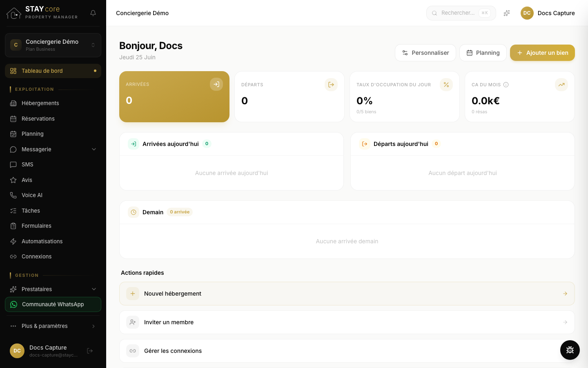Click the Départs aujourd'hui section icon
This screenshot has height=368, width=588.
pos(365,144)
